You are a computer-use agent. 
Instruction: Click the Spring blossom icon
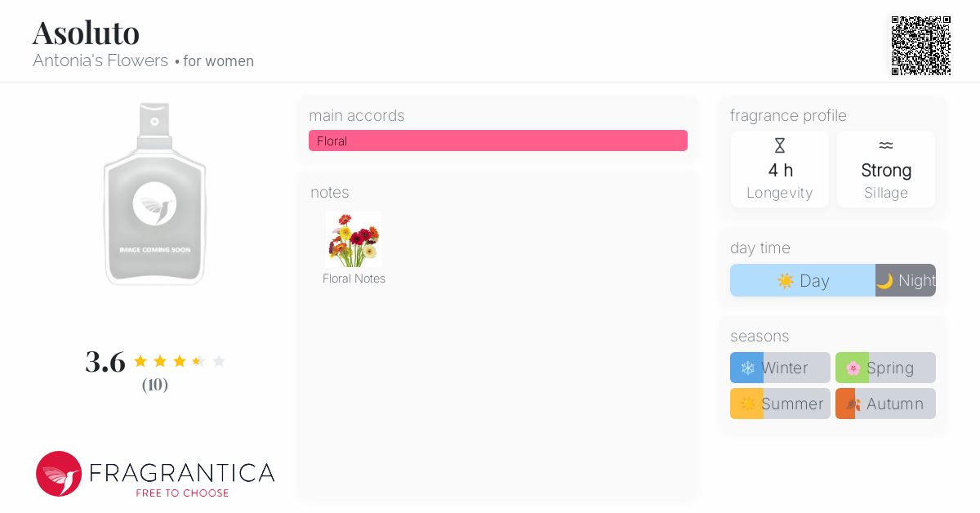[853, 368]
